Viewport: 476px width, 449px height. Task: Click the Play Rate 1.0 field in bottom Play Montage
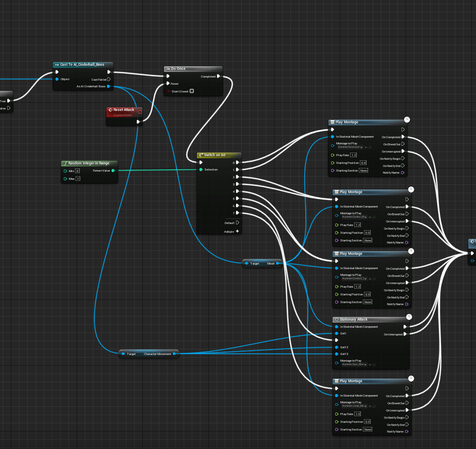click(357, 414)
